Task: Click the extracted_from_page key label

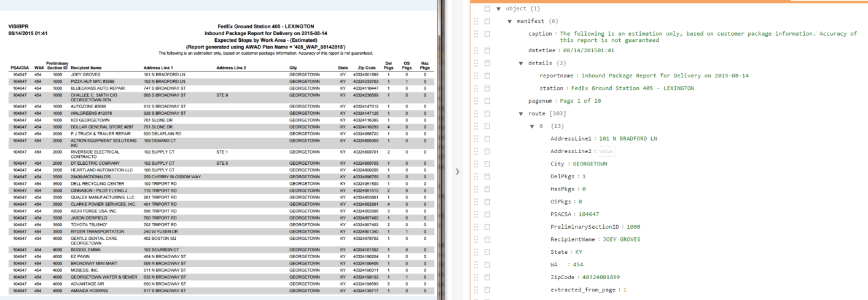Action: click(584, 290)
